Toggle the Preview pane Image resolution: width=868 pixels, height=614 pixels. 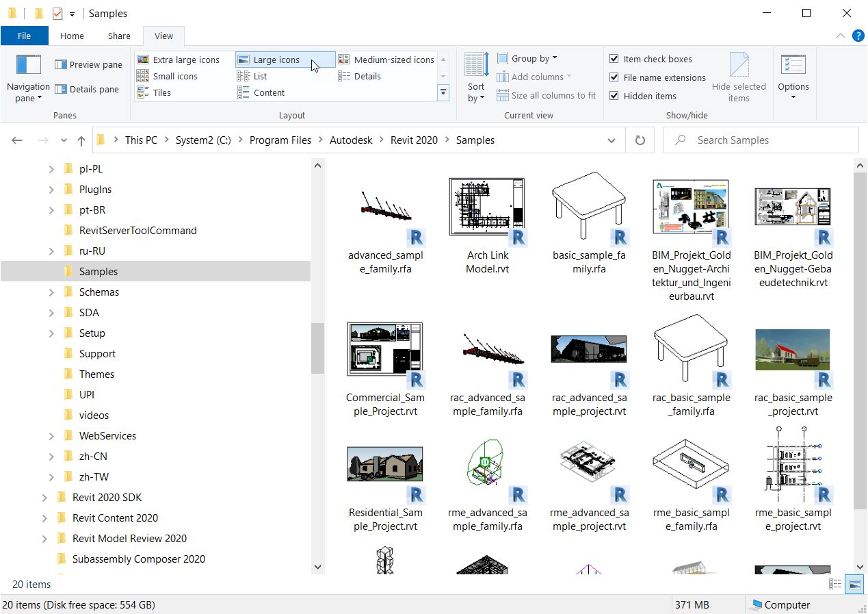(x=88, y=64)
